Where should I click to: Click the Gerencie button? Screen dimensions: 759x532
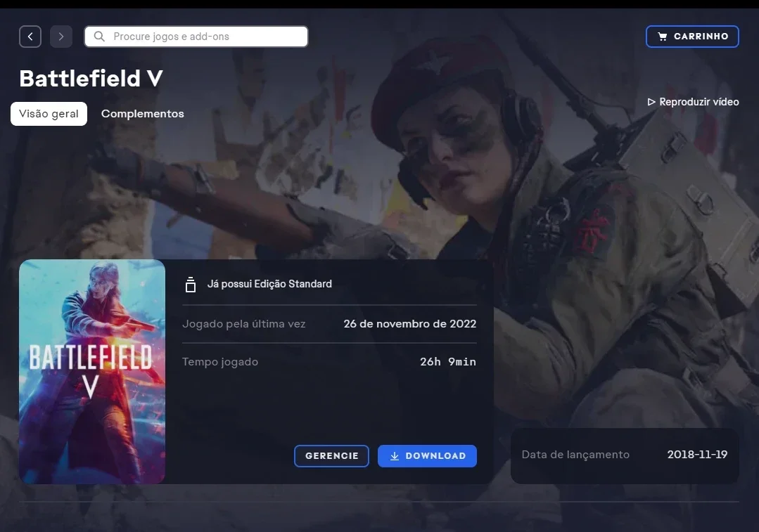click(x=331, y=456)
